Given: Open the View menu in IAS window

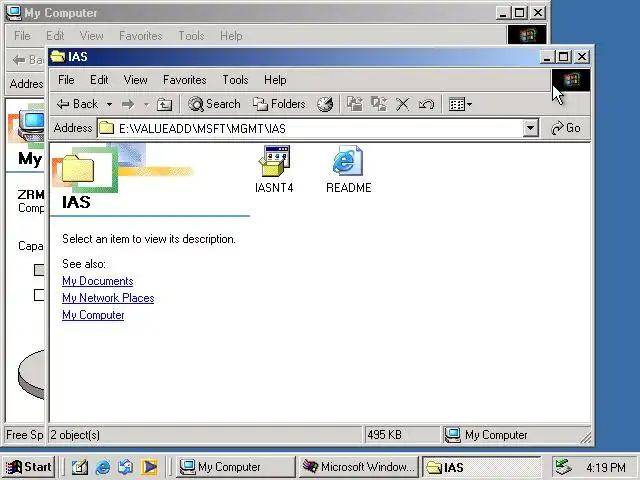Looking at the screenshot, I should click(x=136, y=80).
